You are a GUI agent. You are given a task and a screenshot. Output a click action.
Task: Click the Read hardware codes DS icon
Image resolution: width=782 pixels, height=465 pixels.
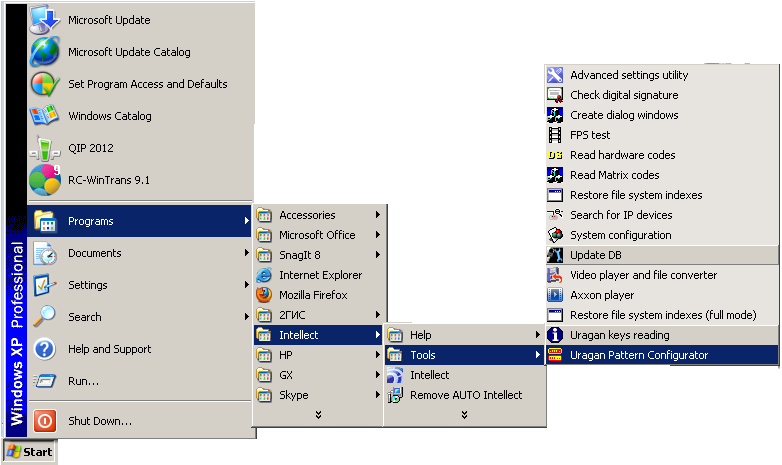(555, 155)
